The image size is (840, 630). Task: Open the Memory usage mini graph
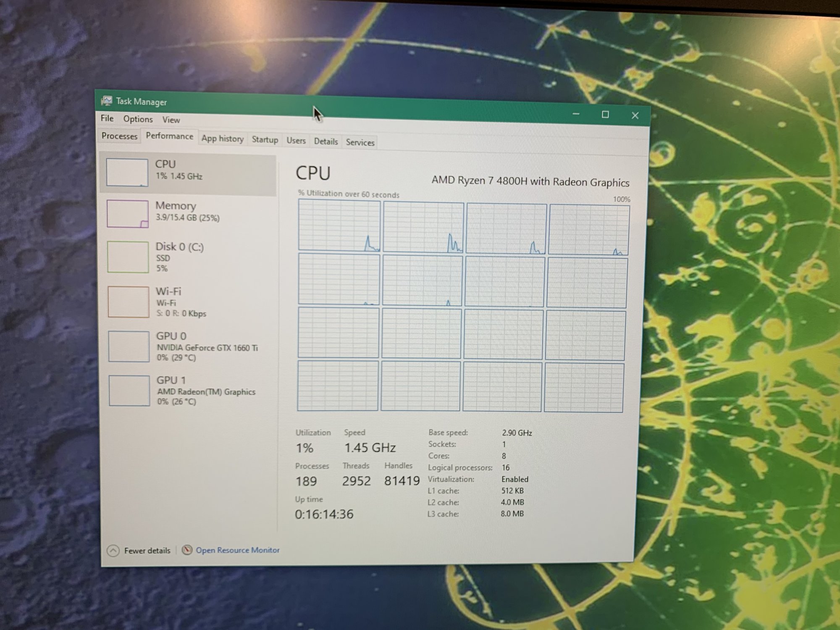(127, 214)
